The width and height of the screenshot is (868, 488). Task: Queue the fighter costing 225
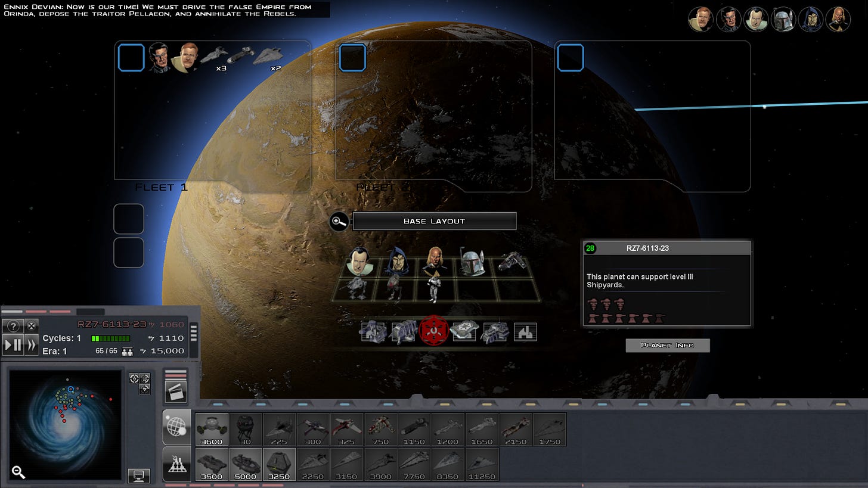tap(280, 430)
